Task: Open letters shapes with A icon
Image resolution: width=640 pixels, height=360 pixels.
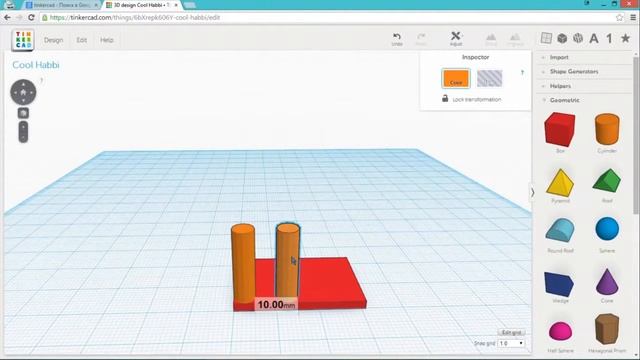Action: 594,38
